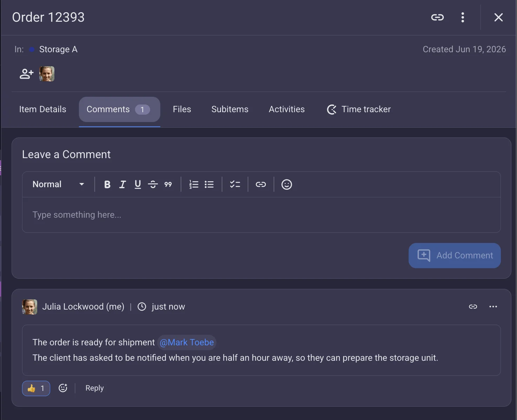Screen dimensions: 517x420
Task: Reply to Julia Lockwood's comment
Action: coord(95,388)
